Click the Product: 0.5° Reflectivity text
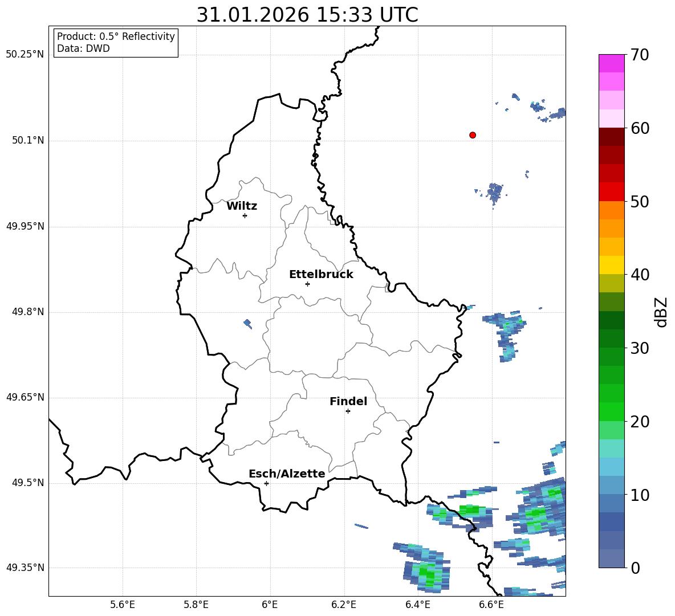The width and height of the screenshot is (675, 616). 116,36
